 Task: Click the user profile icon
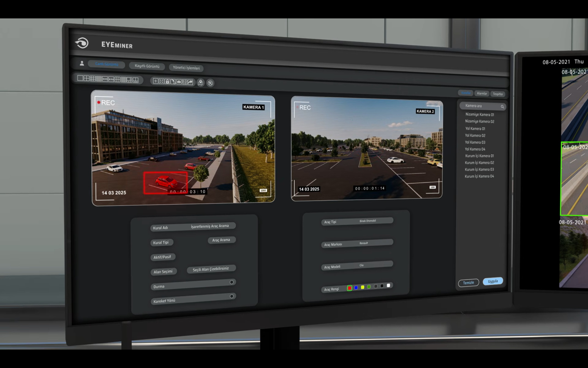[82, 63]
